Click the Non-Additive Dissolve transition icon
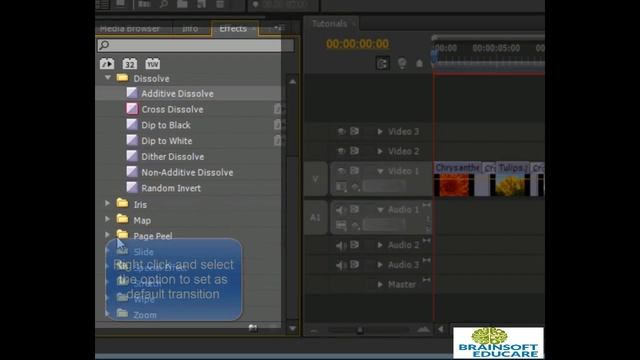 (132, 171)
